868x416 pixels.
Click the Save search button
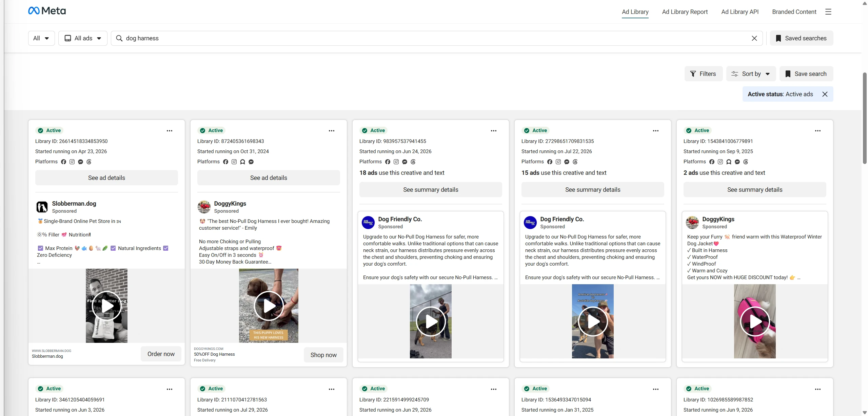coord(806,74)
